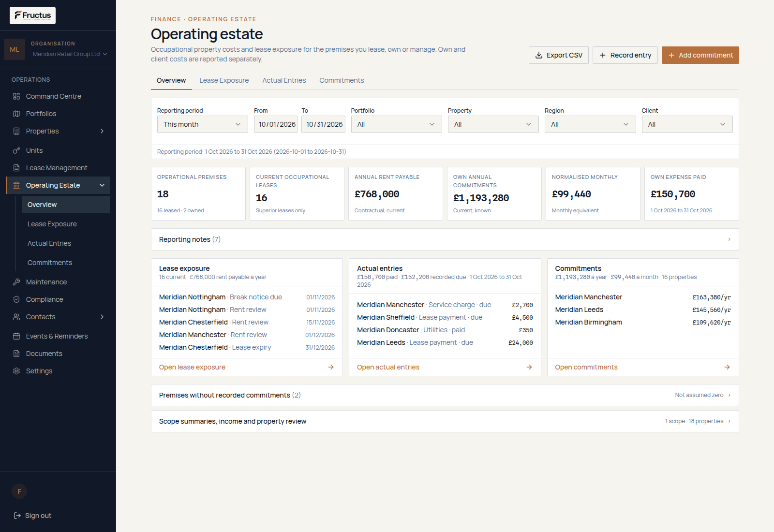Viewport: 774px width, 532px height.
Task: Open Actual Entries in sidebar submenu
Action: (x=66, y=243)
